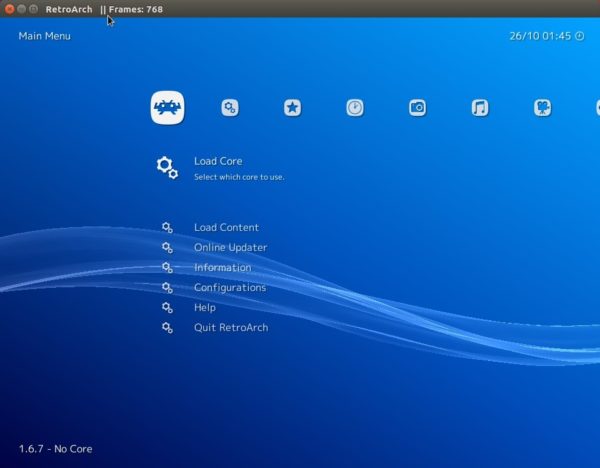600x468 pixels.
Task: Click the gear icon beside Help
Action: coord(167,307)
